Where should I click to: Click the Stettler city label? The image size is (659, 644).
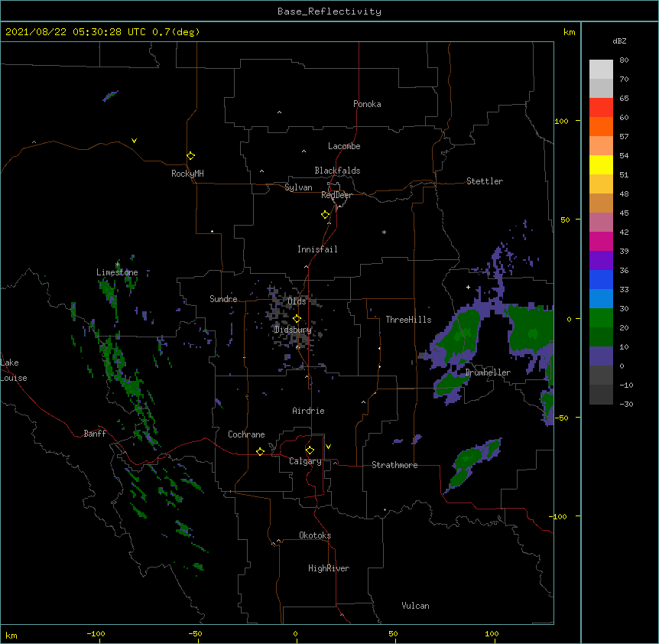click(485, 181)
